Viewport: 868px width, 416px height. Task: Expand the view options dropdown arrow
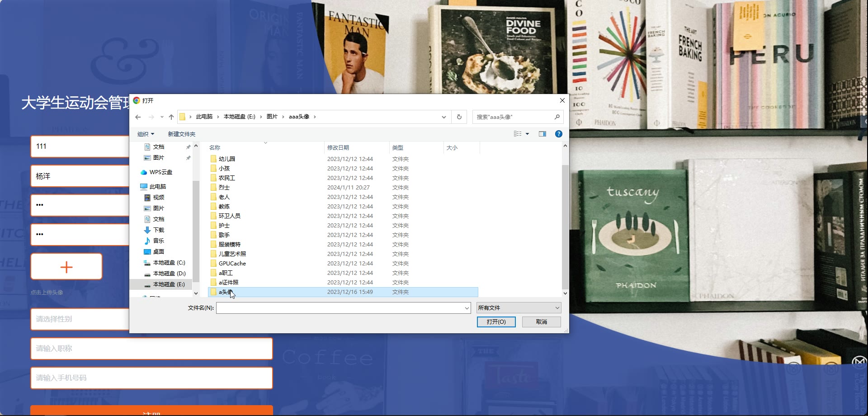click(x=527, y=134)
